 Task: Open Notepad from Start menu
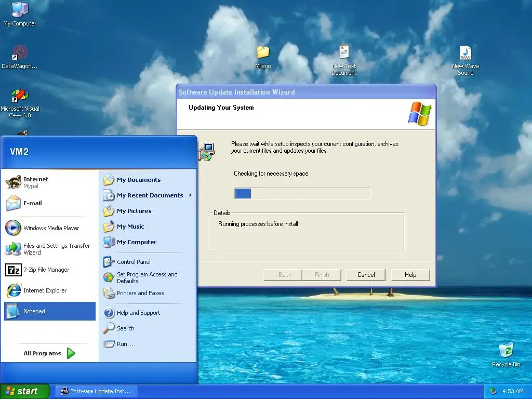pyautogui.click(x=50, y=311)
